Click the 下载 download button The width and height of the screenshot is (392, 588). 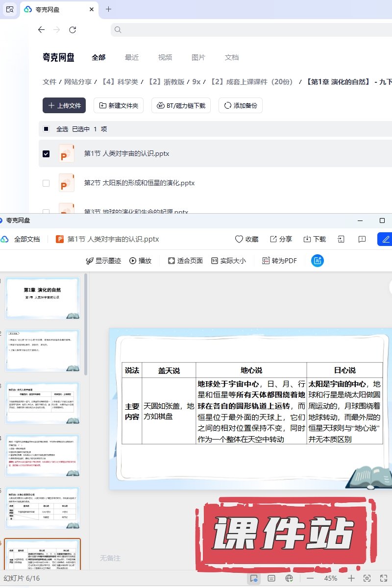[x=314, y=239]
